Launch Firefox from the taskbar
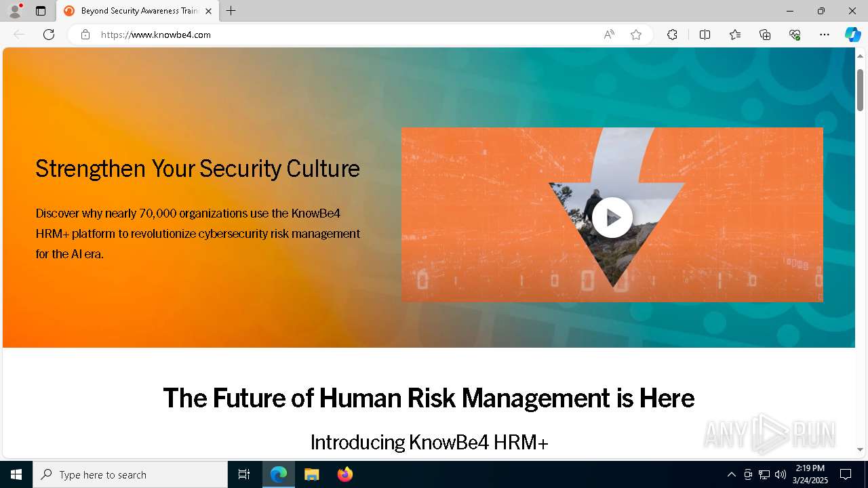 (344, 474)
